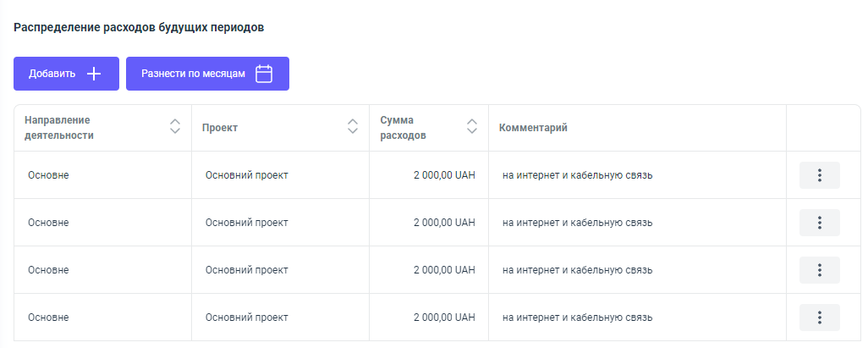Click the Направление деятельности header text
Screen dimensions: 868x348
click(x=58, y=127)
